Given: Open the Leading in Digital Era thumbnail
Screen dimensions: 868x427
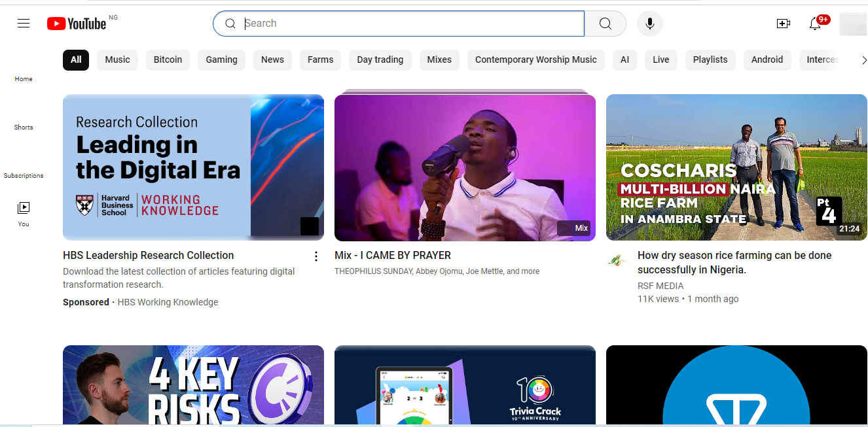Looking at the screenshot, I should point(193,167).
